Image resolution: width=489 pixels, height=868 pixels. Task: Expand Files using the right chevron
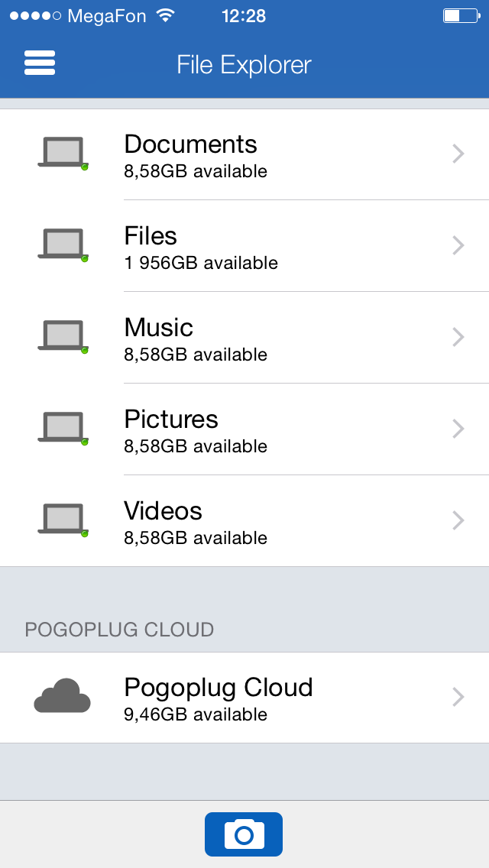[x=458, y=245]
